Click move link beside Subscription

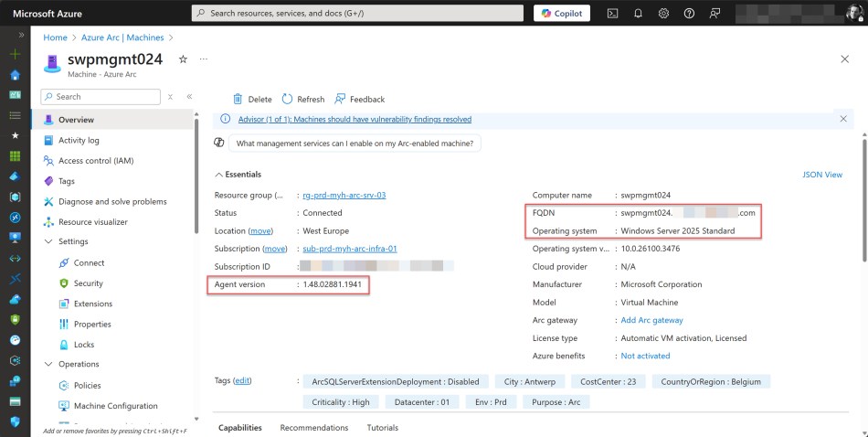tap(275, 249)
